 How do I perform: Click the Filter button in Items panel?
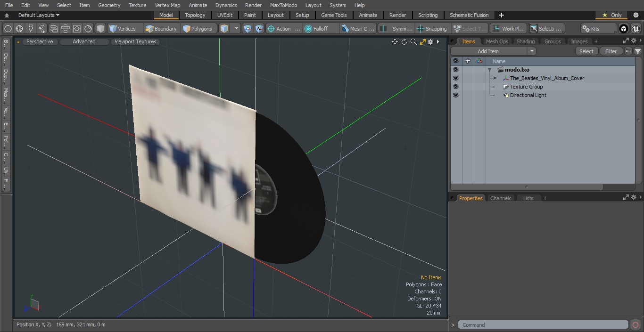tap(611, 51)
